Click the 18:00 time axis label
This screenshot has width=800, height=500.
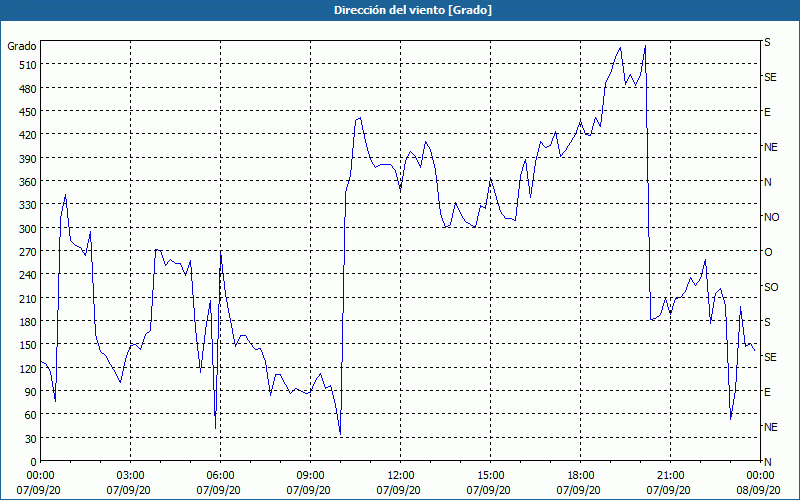click(581, 476)
